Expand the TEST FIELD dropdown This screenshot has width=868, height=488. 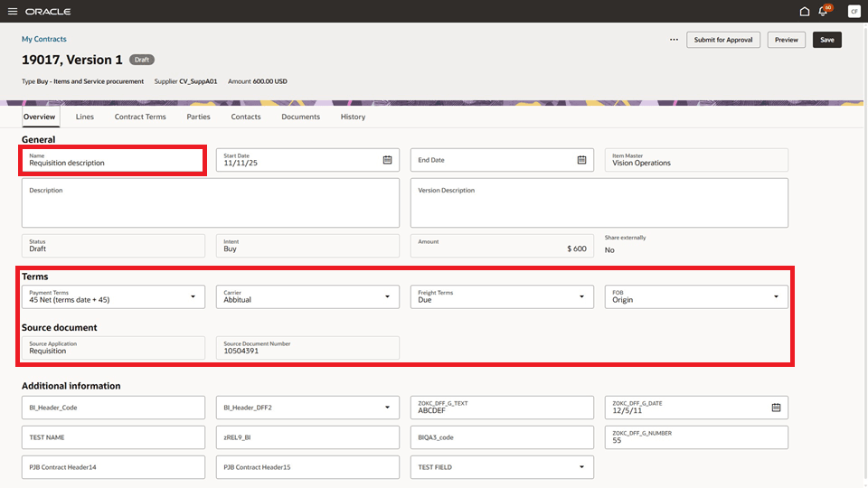(581, 467)
